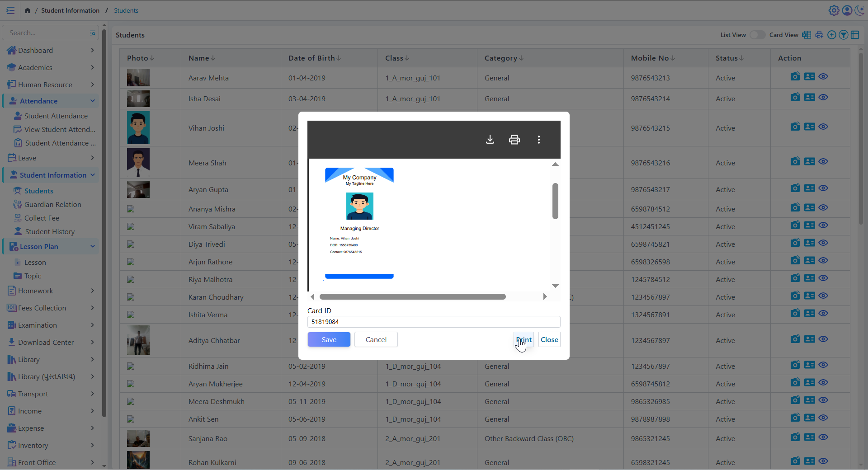Open the PDF viewer three-dot menu
This screenshot has width=868, height=470.
[x=539, y=140]
